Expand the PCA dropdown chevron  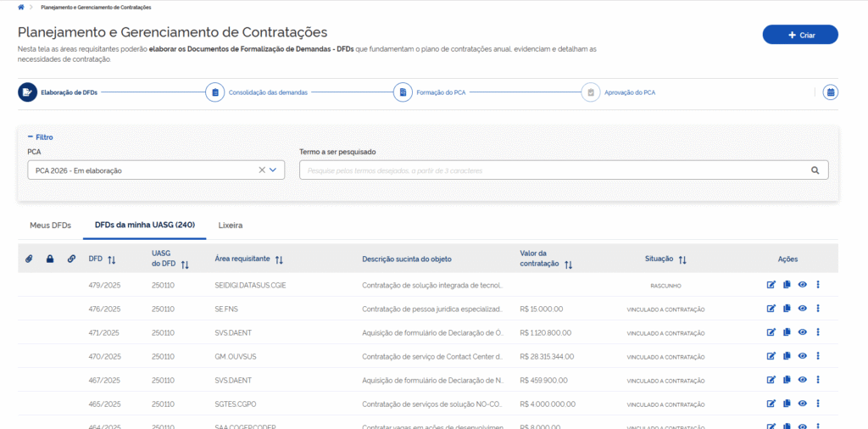click(274, 170)
